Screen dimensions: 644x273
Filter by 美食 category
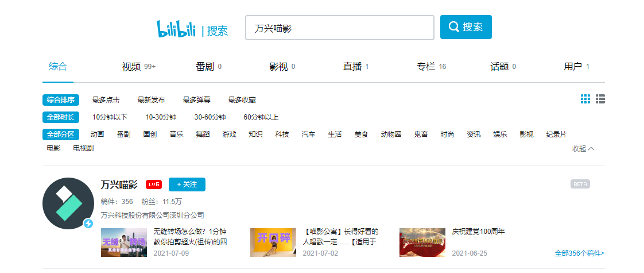tap(362, 134)
